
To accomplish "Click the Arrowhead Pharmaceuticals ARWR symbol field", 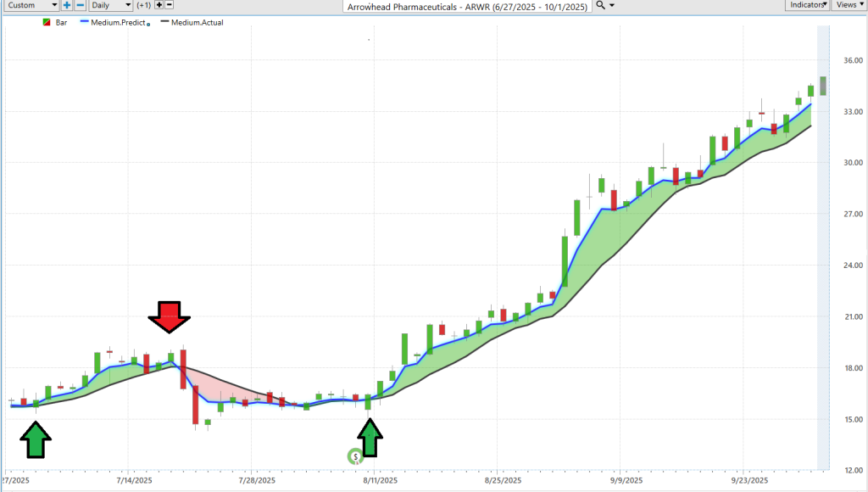I will pyautogui.click(x=467, y=7).
